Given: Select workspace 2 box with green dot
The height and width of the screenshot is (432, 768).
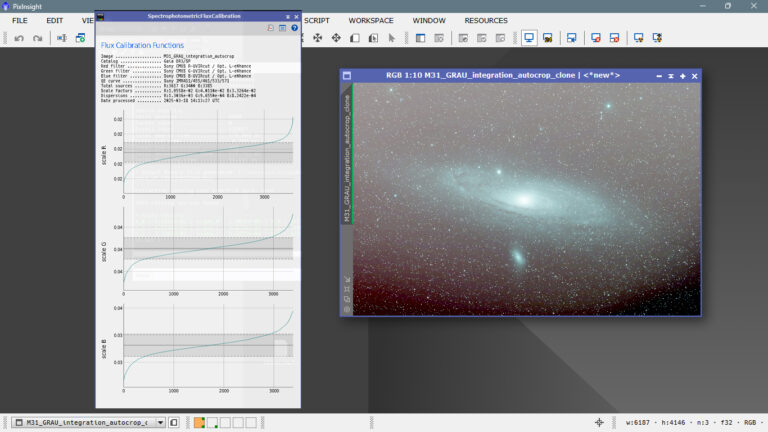Looking at the screenshot, I should coord(212,422).
